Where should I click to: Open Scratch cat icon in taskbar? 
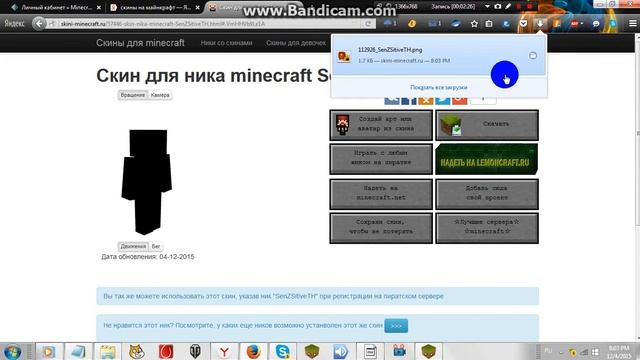click(x=137, y=351)
